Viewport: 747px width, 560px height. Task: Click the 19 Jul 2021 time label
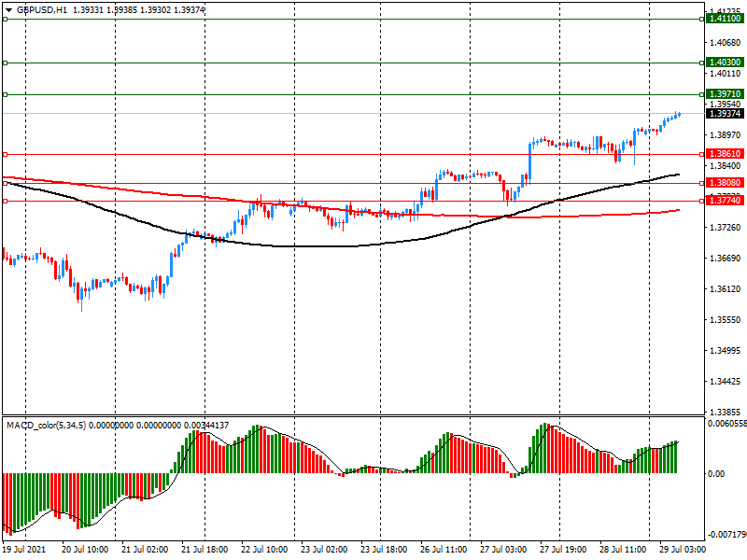(24, 550)
